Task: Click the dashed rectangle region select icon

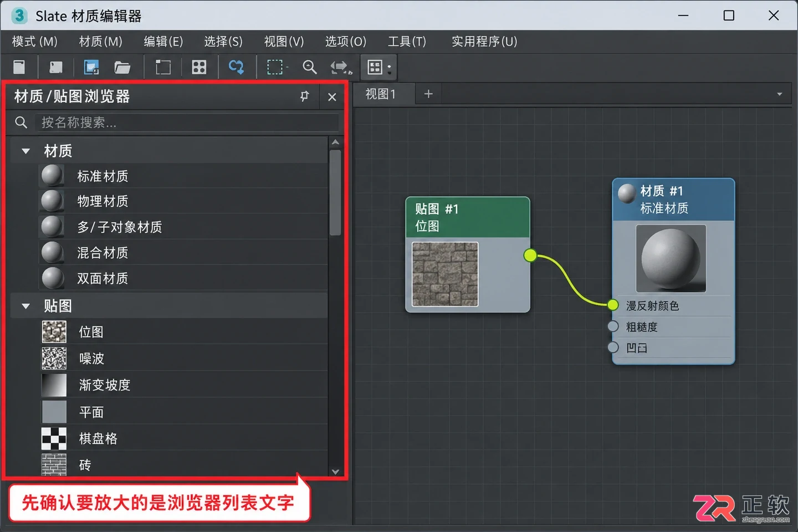Action: point(275,68)
